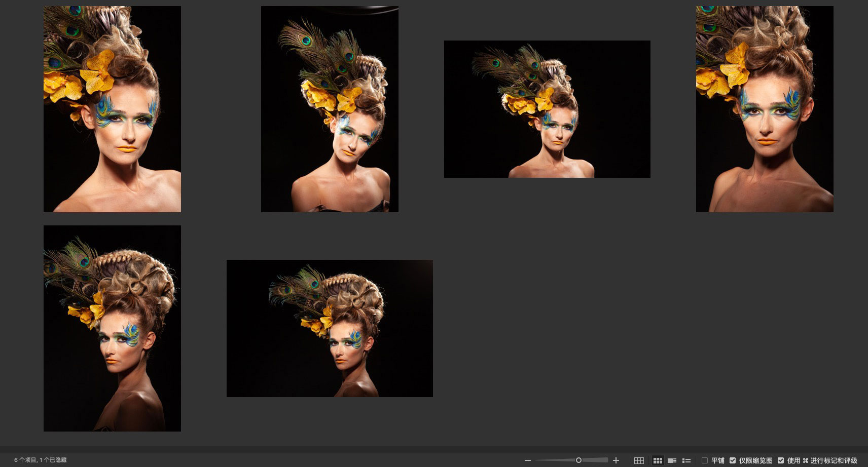Screen dimensions: 868x467
Task: Select the first portrait thumbnail in top row
Action: pyautogui.click(x=112, y=109)
